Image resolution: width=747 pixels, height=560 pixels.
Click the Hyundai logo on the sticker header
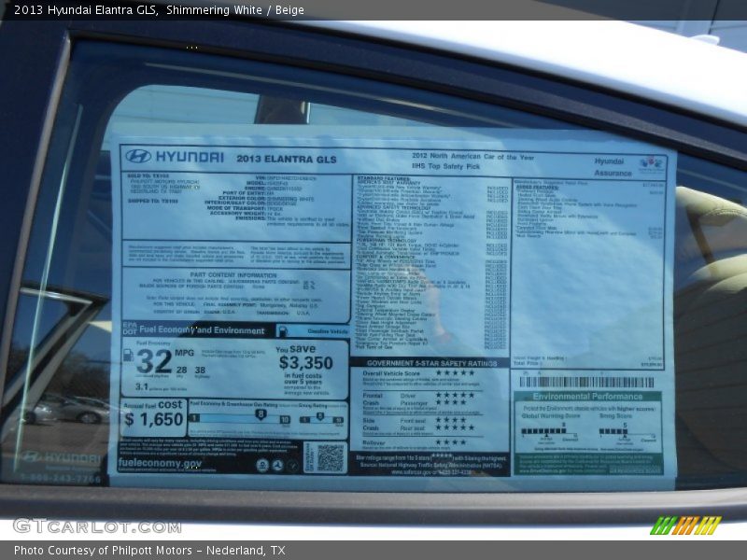coord(138,157)
